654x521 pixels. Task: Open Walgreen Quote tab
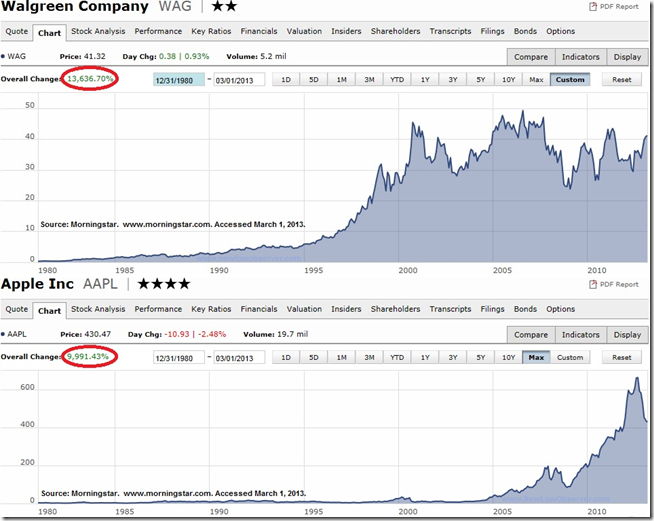(x=17, y=31)
